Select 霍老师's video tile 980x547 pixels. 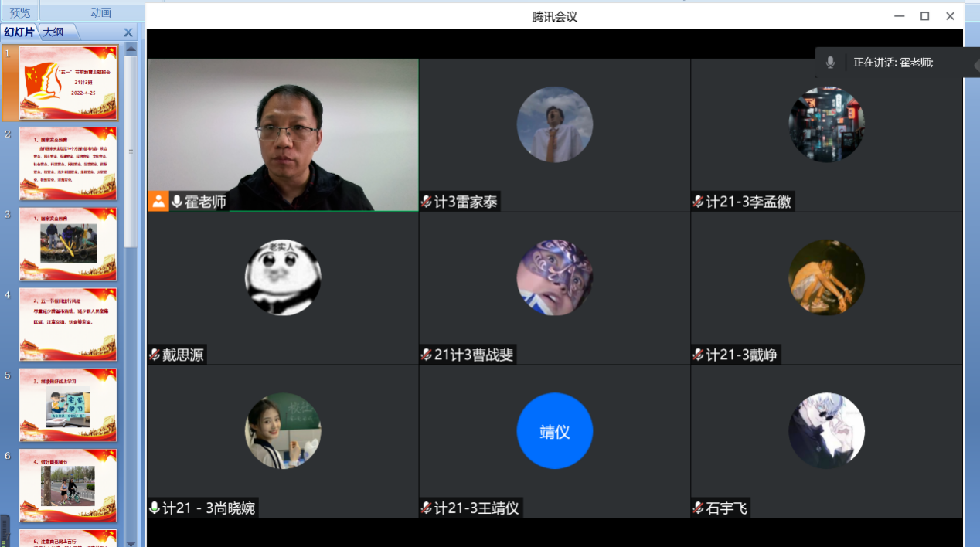[x=283, y=135]
